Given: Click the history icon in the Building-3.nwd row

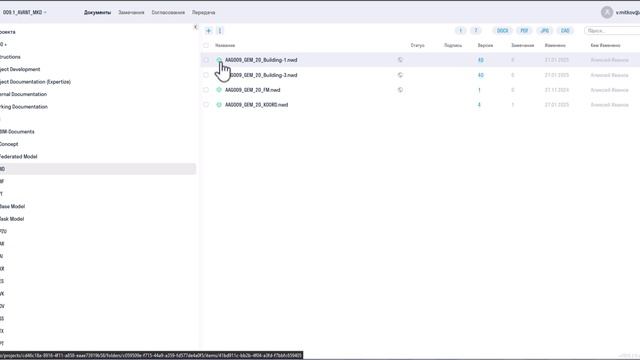Looking at the screenshot, I should click(x=400, y=75).
